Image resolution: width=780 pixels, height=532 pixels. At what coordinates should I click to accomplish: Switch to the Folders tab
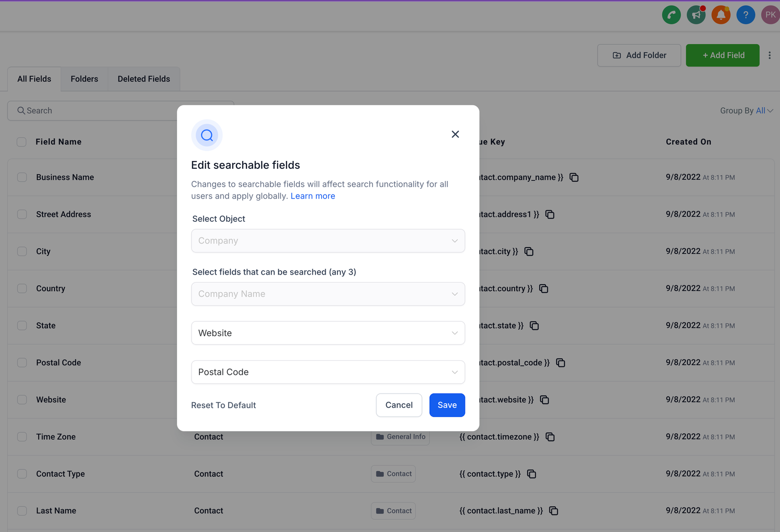[84, 79]
